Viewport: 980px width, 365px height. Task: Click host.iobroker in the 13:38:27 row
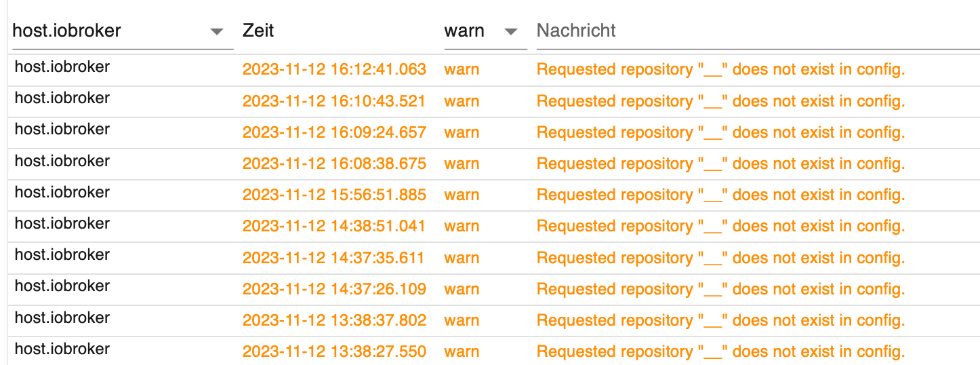point(62,349)
